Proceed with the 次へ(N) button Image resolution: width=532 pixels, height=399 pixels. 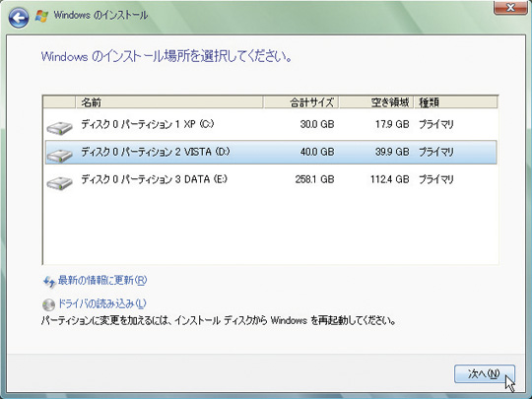click(x=485, y=374)
